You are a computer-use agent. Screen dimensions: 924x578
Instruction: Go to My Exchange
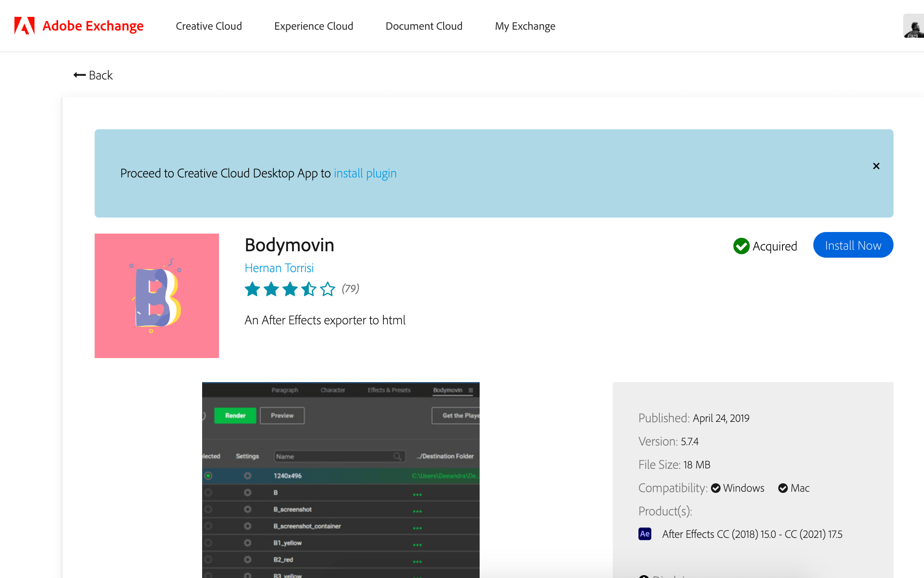525,26
